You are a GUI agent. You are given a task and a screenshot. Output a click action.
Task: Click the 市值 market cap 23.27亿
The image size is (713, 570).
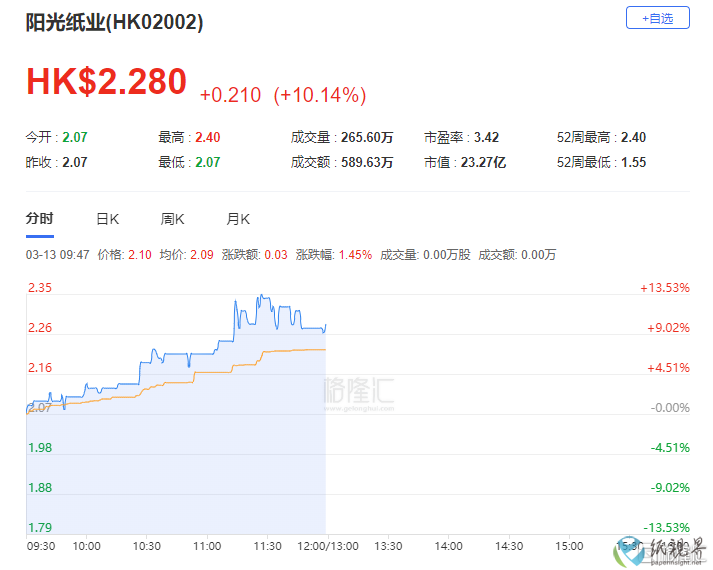point(483,162)
